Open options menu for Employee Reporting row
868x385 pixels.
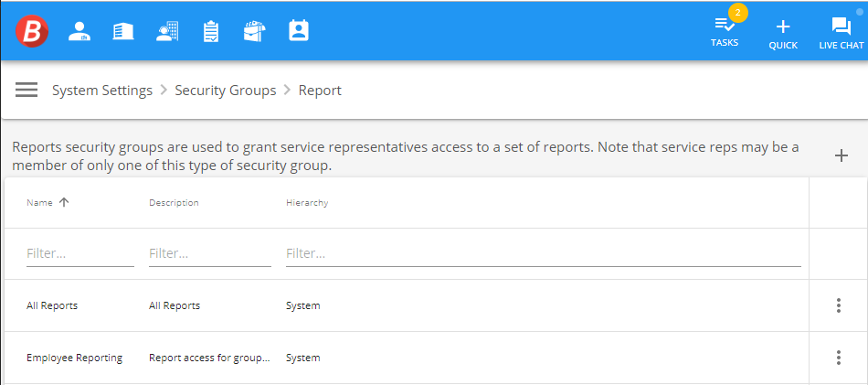click(x=839, y=358)
